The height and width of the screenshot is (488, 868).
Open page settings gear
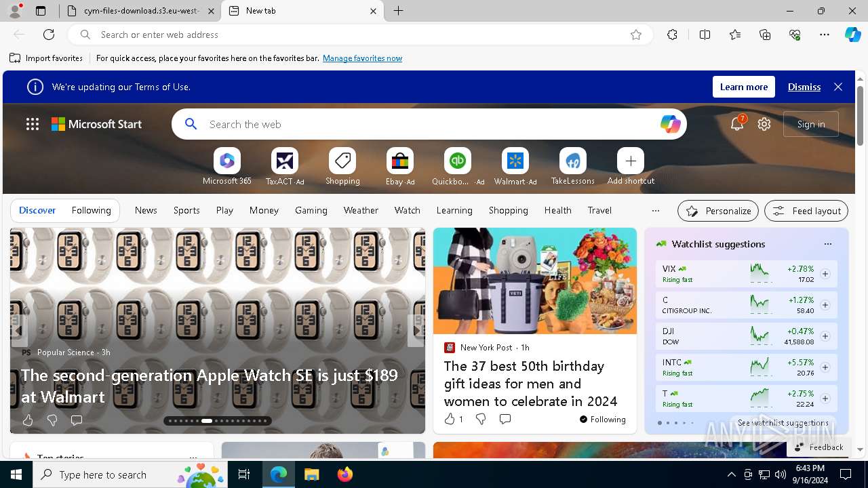click(764, 124)
